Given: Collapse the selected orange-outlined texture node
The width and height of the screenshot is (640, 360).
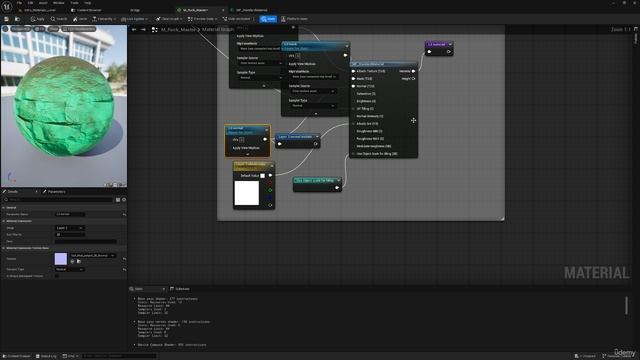Looking at the screenshot, I should [x=247, y=154].
